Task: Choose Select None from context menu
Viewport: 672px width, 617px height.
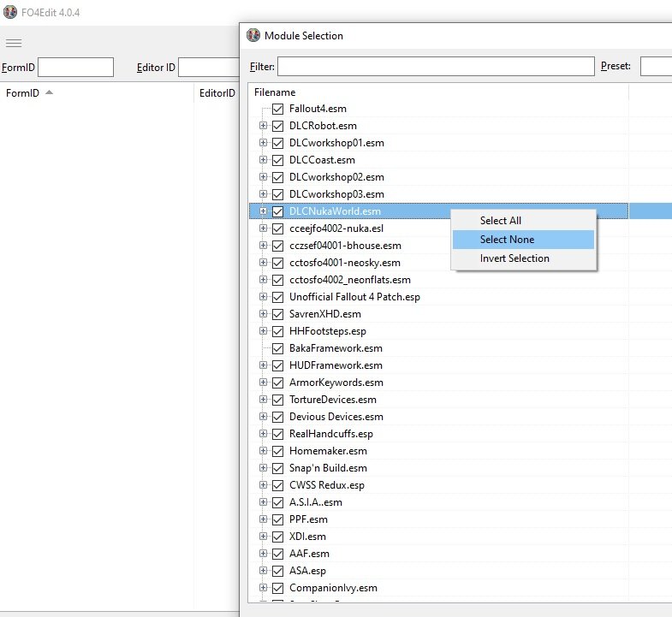Action: click(507, 240)
